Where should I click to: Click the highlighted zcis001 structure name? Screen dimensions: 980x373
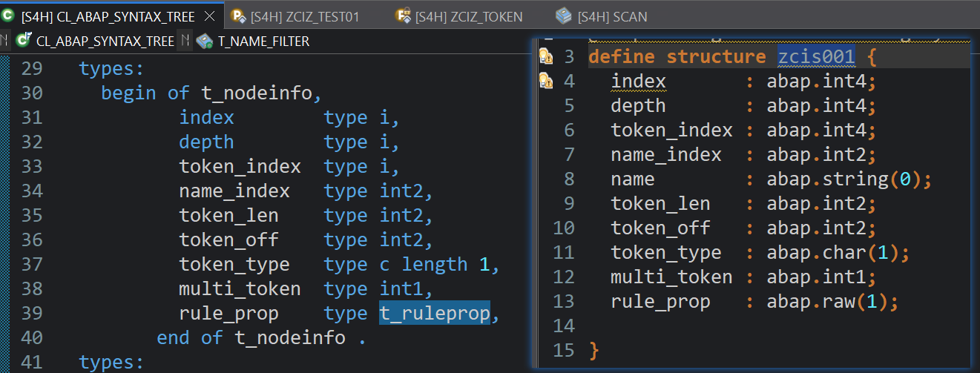[x=816, y=56]
